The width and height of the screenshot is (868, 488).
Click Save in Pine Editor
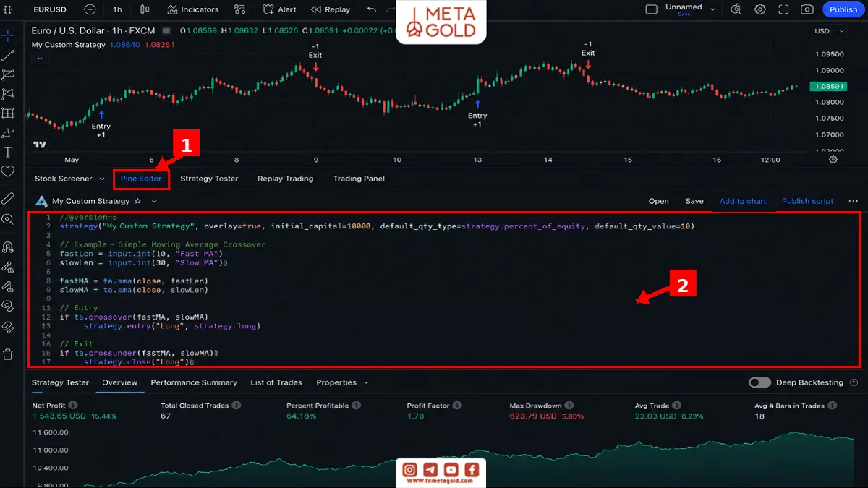coord(694,201)
